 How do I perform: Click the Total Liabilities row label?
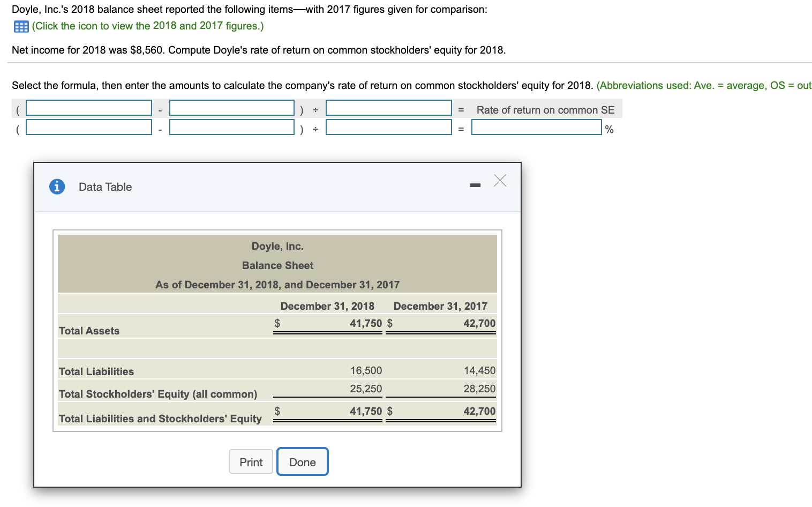[x=96, y=371]
